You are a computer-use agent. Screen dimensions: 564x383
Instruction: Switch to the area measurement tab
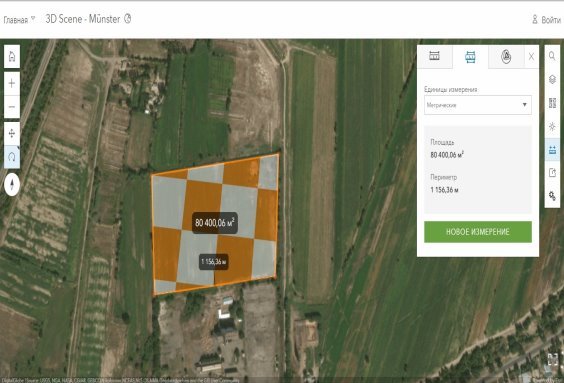tap(470, 56)
